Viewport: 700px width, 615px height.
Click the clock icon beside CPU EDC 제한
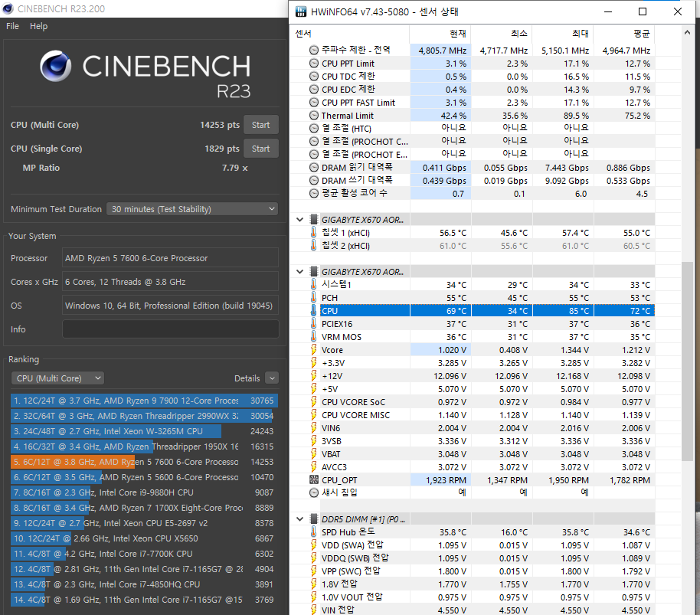[x=314, y=90]
